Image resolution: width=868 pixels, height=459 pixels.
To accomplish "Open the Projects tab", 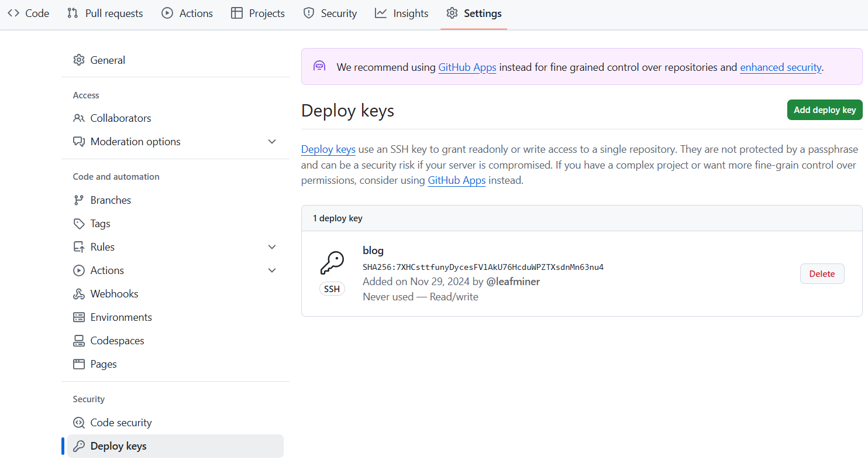I will [258, 13].
